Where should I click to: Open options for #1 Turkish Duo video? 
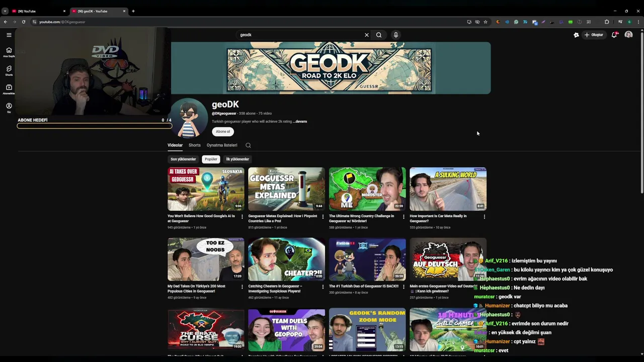click(x=404, y=287)
